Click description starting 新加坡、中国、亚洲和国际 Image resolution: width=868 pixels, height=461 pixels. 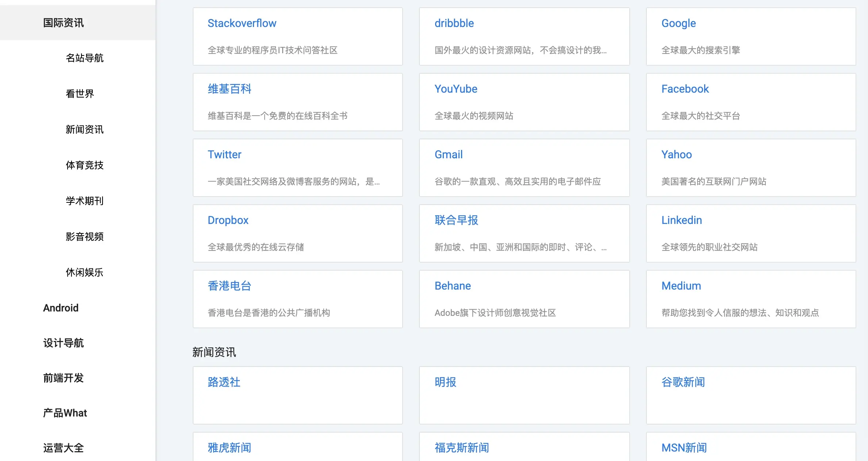521,247
